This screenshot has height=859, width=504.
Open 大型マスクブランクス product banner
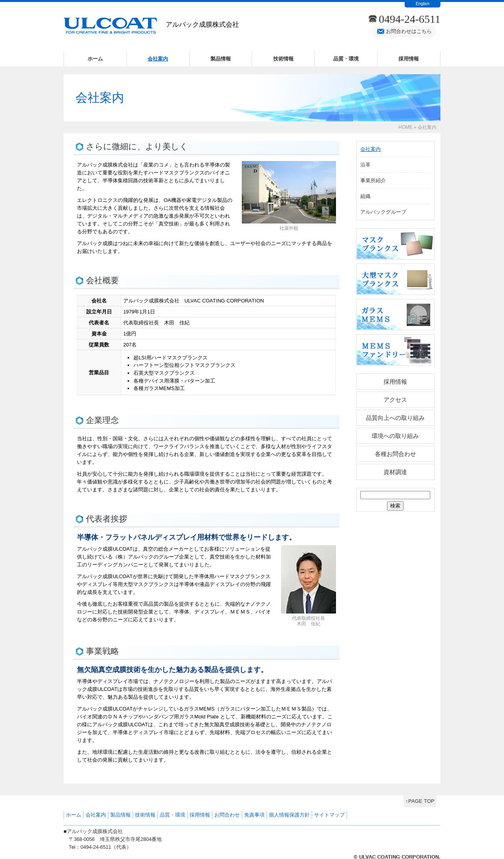coord(395,279)
